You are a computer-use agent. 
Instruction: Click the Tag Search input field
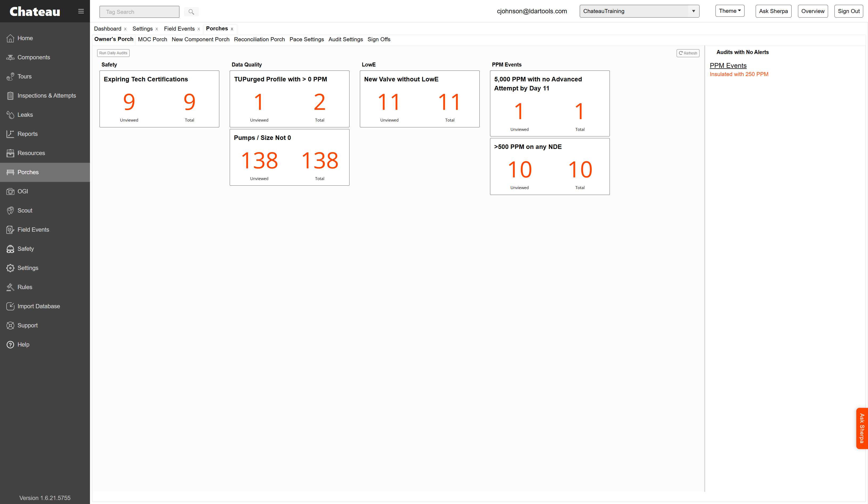139,12
